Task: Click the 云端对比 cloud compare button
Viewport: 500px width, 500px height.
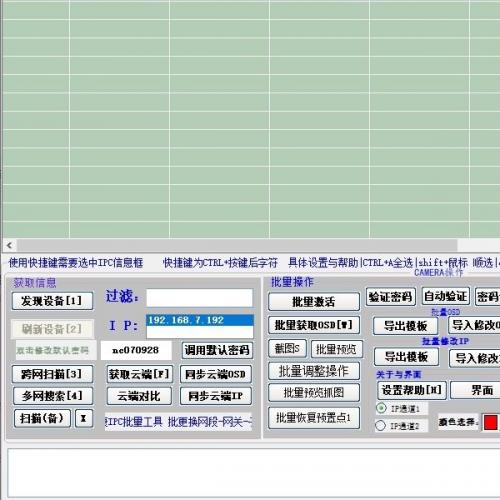Action: [139, 396]
